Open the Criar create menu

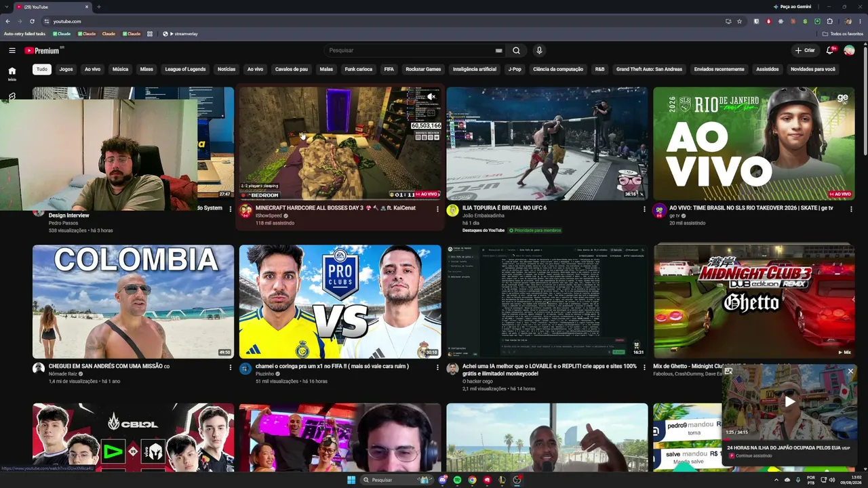tap(805, 50)
